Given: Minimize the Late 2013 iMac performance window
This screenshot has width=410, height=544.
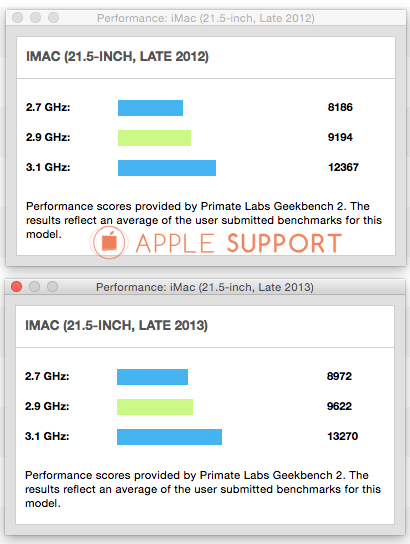Looking at the screenshot, I should tap(34, 287).
